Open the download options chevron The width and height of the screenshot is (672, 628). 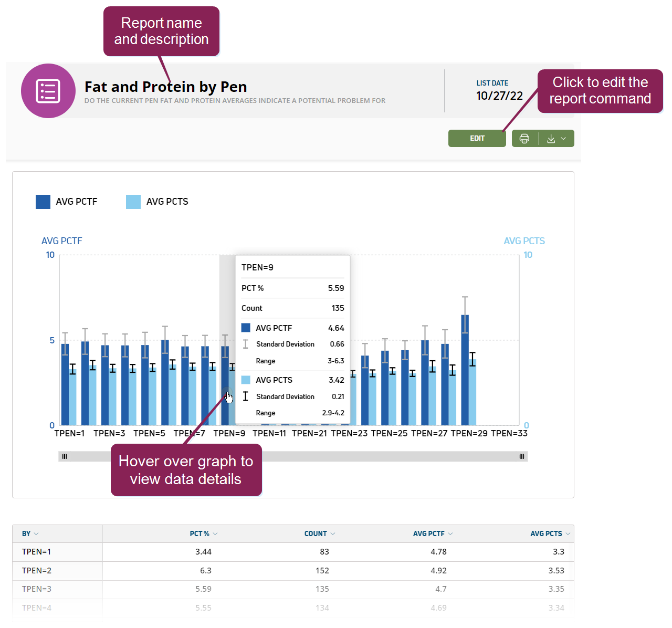pyautogui.click(x=563, y=139)
